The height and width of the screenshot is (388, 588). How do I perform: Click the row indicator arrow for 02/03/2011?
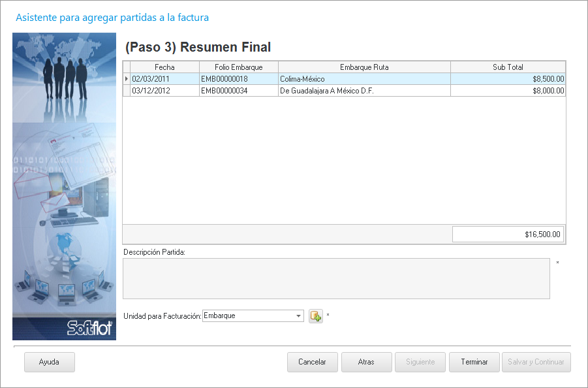(x=127, y=79)
